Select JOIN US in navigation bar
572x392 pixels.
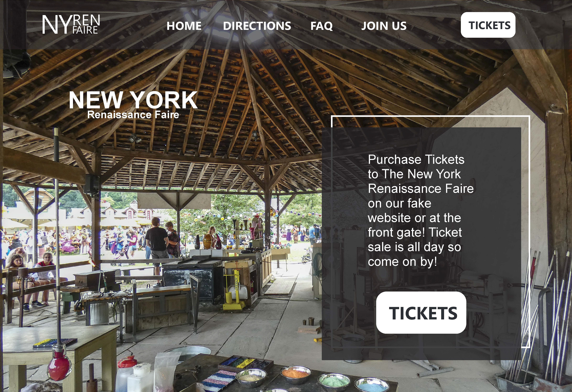[x=384, y=26]
